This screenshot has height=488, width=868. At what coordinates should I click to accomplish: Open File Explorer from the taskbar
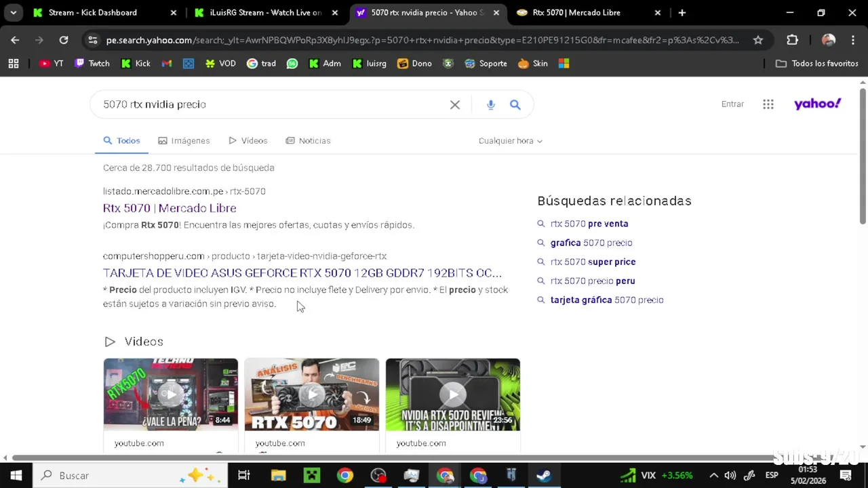[278, 475]
